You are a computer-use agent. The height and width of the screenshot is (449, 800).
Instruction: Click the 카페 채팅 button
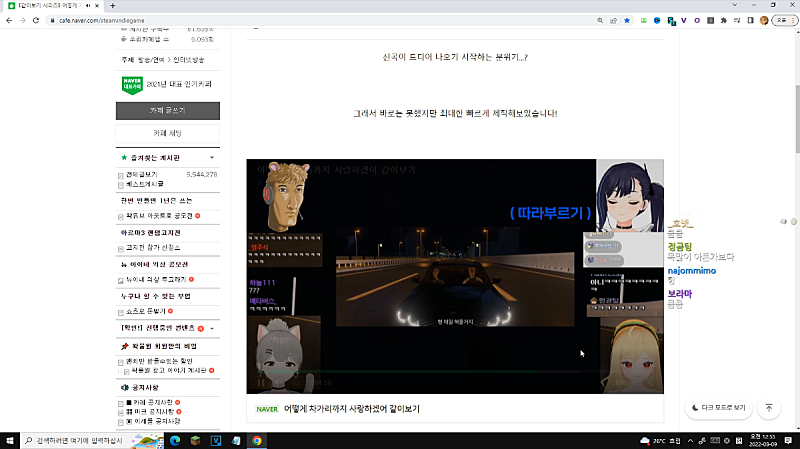pos(167,133)
